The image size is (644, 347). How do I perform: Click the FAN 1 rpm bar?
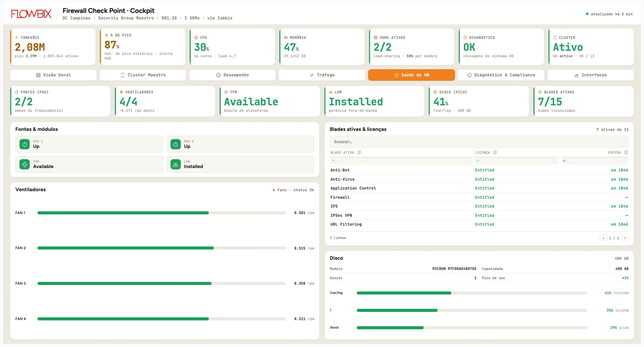[x=162, y=213]
